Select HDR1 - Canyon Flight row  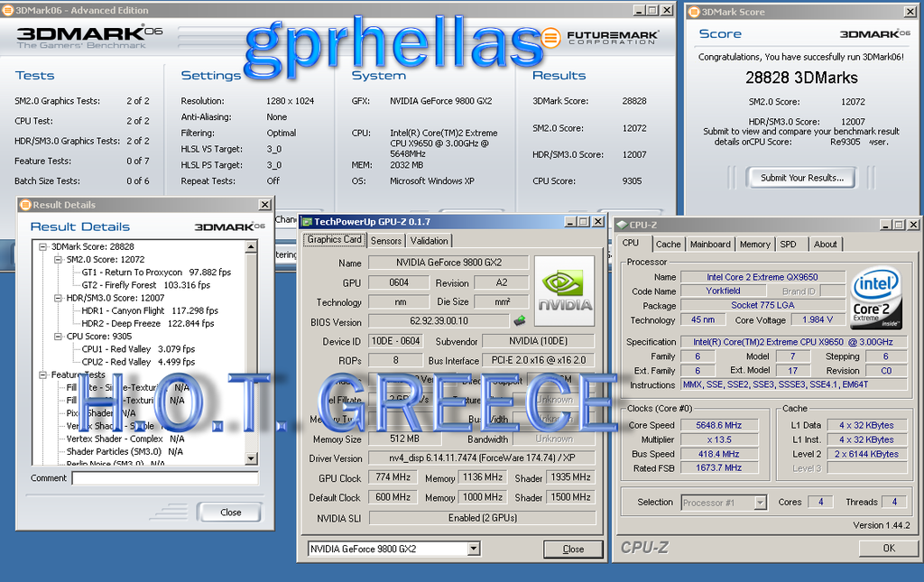click(150, 310)
